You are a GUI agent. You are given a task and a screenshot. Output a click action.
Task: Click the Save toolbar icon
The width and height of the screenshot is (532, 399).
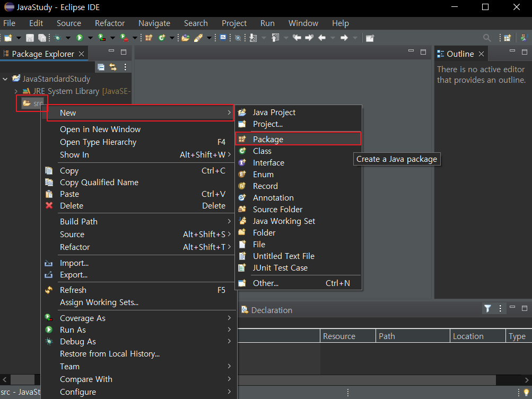point(30,38)
